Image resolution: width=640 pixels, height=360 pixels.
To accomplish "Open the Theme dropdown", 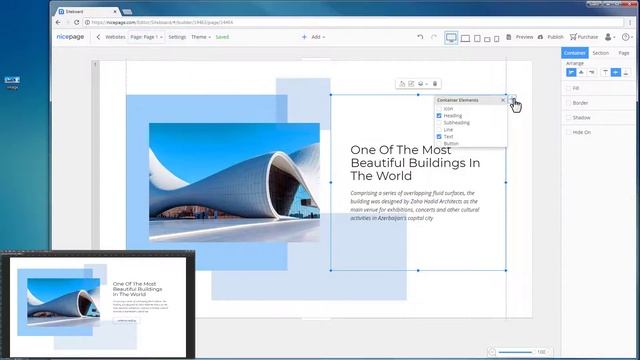I will pyautogui.click(x=201, y=37).
